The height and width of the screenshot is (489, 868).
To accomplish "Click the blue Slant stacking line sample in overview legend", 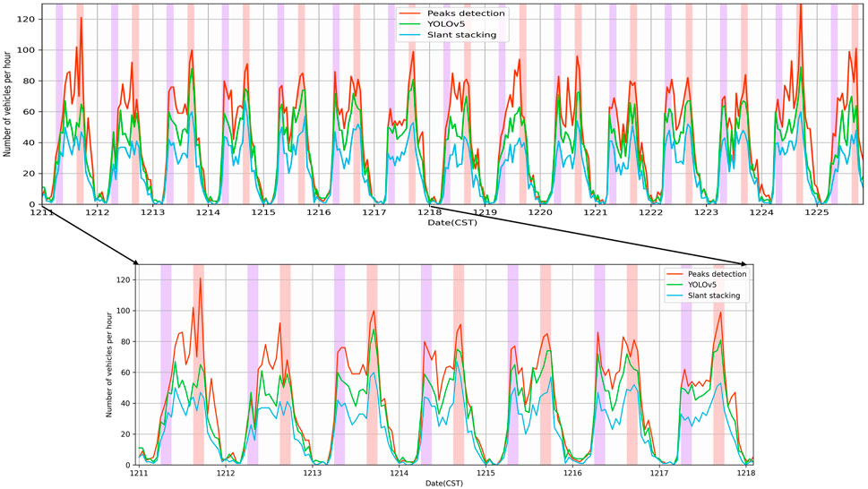I will pyautogui.click(x=411, y=34).
